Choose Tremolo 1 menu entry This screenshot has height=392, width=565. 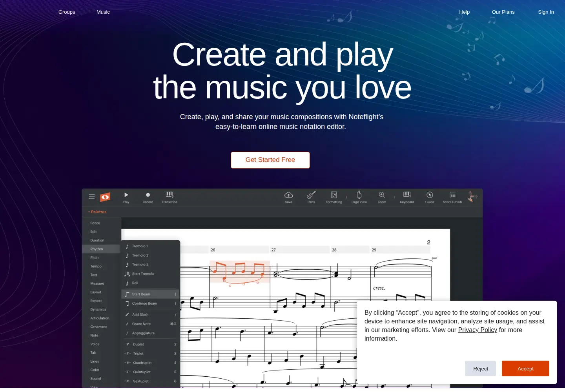click(x=151, y=246)
